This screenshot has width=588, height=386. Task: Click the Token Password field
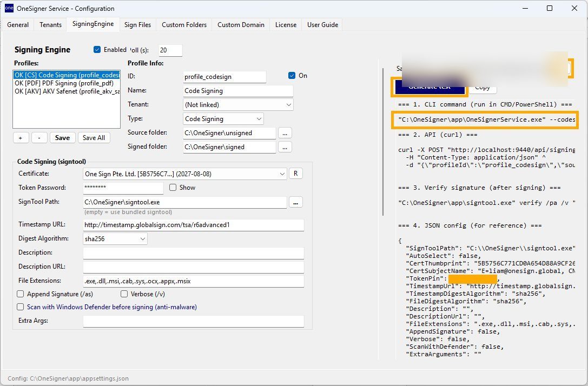click(123, 188)
